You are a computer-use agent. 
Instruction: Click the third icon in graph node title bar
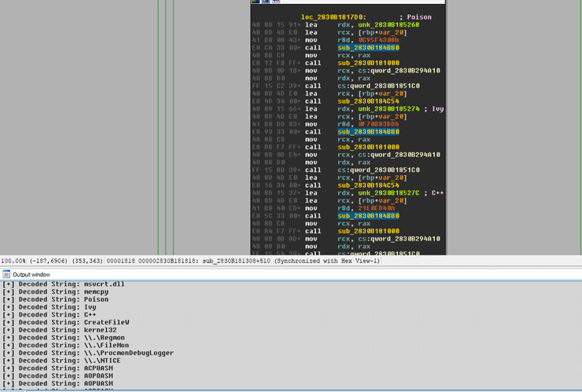click(275, 2)
